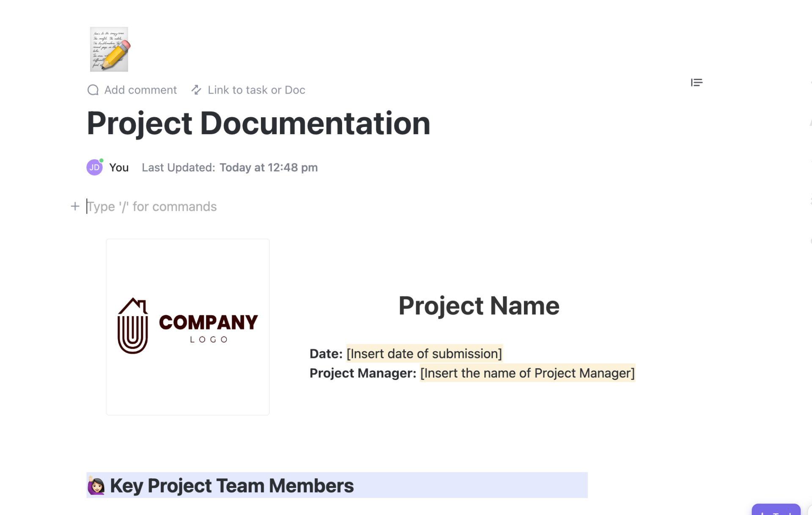
Task: Select the Company Logo image
Action: point(187,327)
